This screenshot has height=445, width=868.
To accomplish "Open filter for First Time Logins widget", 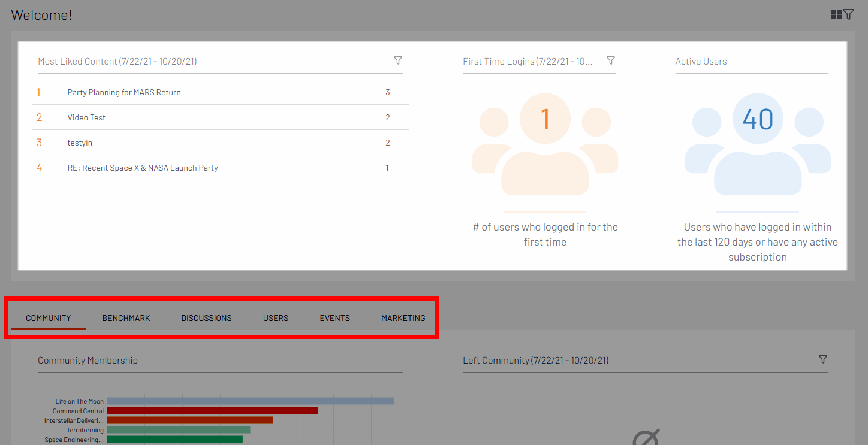I will (611, 60).
